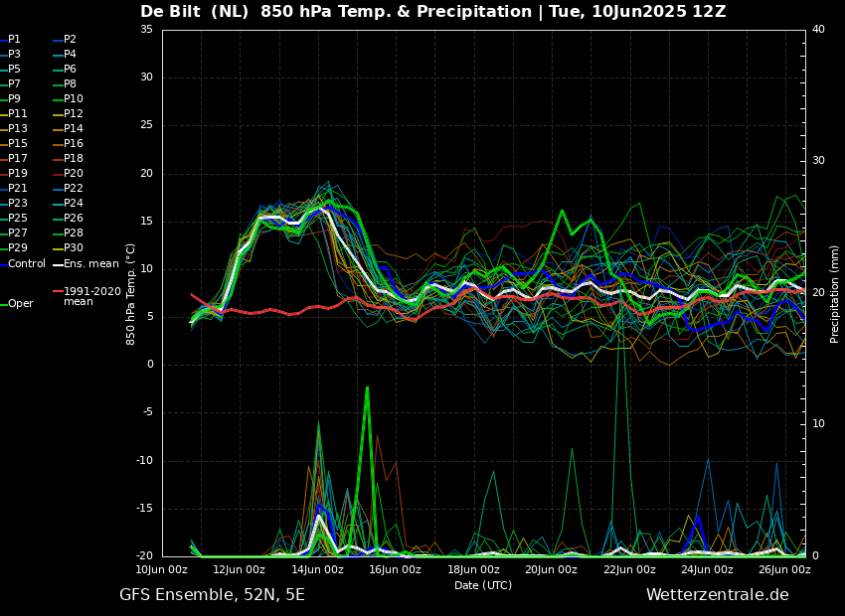The height and width of the screenshot is (616, 845).
Task: Select the P10 legend entry
Action: point(74,99)
